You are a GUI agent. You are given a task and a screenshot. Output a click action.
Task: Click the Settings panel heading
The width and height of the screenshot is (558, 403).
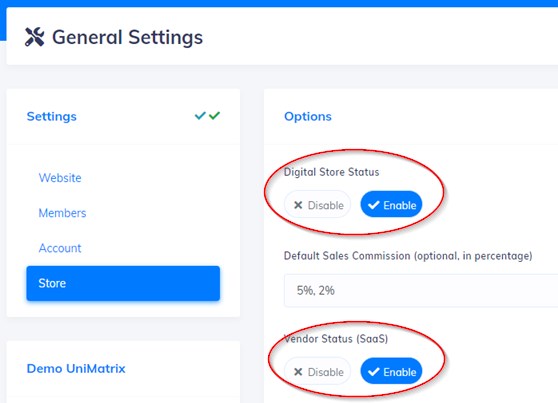[x=52, y=116]
